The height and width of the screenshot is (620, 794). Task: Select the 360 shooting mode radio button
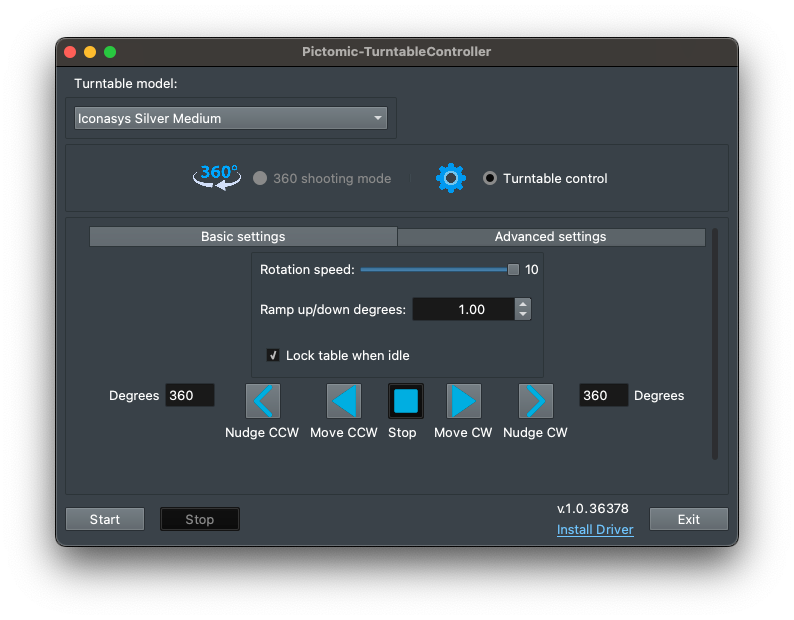pyautogui.click(x=260, y=178)
